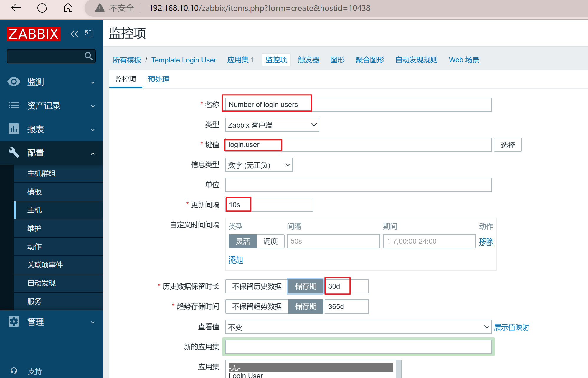Choose 储存期 for history retention
Viewport: 588px width, 378px height.
click(306, 286)
